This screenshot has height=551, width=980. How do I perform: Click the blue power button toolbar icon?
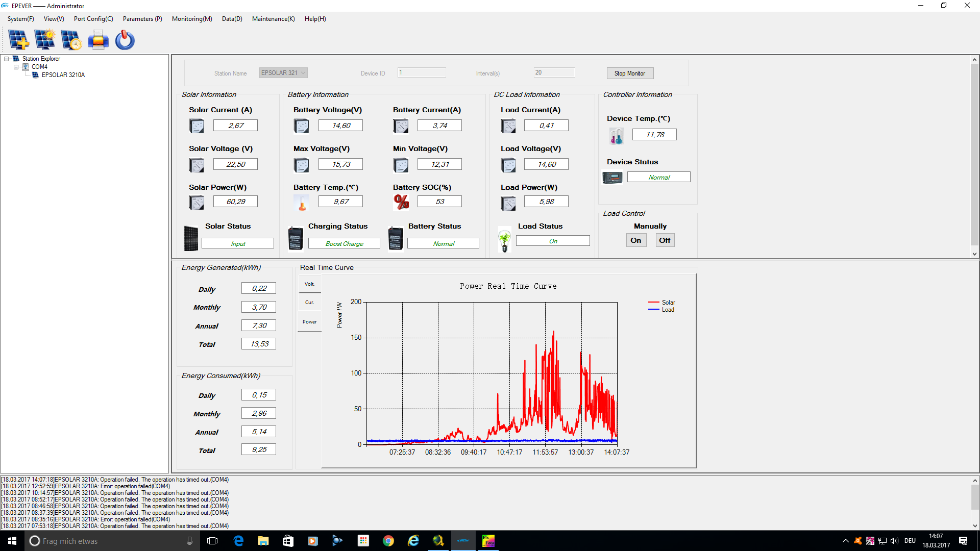pyautogui.click(x=125, y=40)
